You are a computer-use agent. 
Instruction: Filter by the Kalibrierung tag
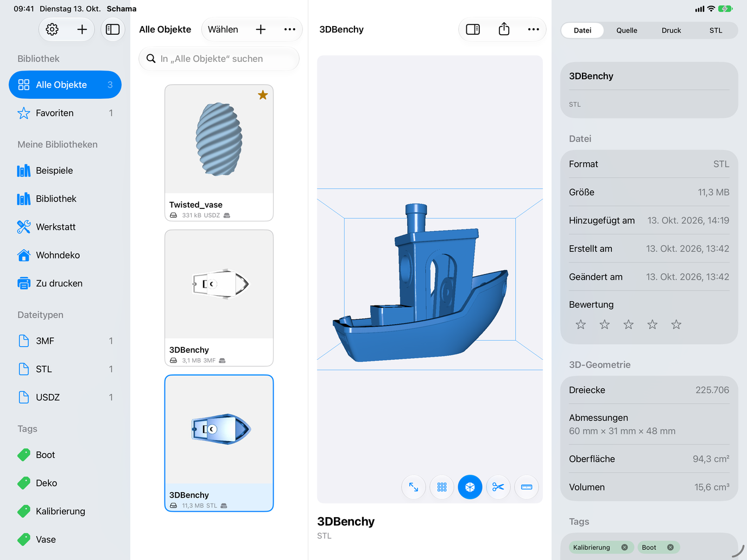(65, 511)
